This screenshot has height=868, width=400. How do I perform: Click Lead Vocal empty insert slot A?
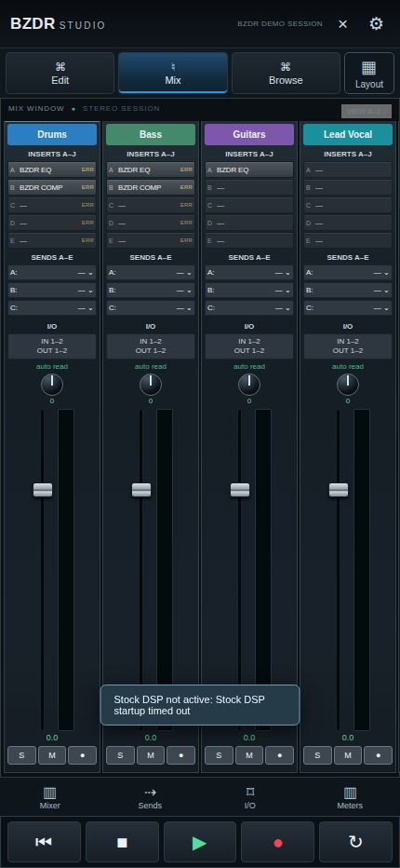point(348,170)
